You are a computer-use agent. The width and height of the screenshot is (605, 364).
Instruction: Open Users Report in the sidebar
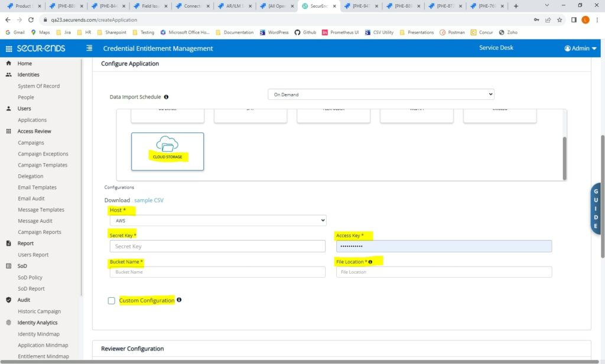tap(33, 255)
